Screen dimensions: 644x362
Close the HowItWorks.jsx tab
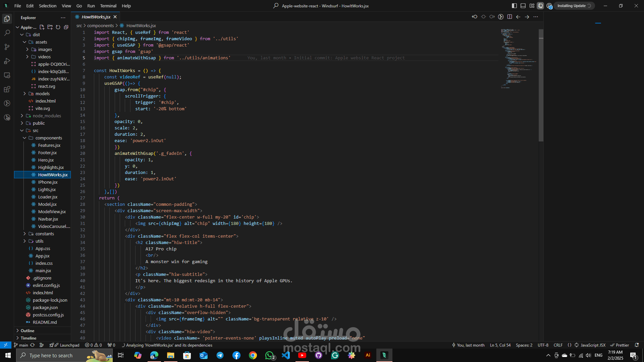(x=115, y=17)
